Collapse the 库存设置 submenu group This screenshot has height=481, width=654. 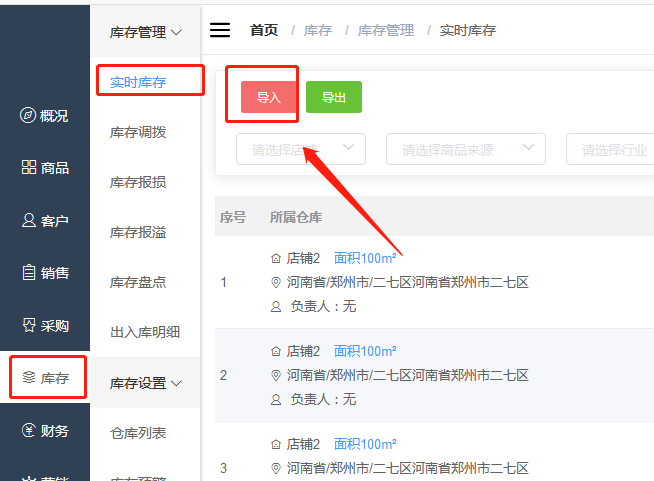click(145, 383)
